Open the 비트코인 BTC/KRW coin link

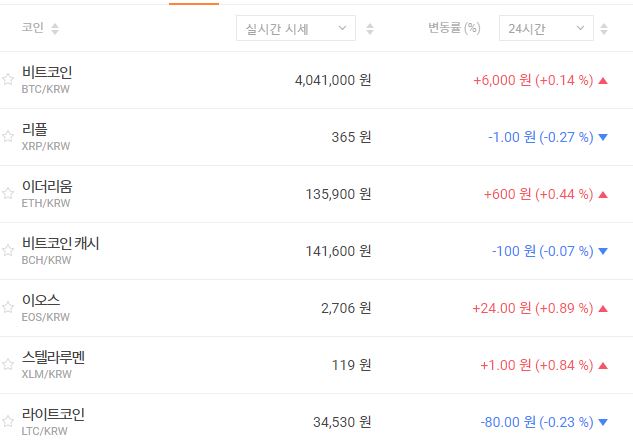47,73
